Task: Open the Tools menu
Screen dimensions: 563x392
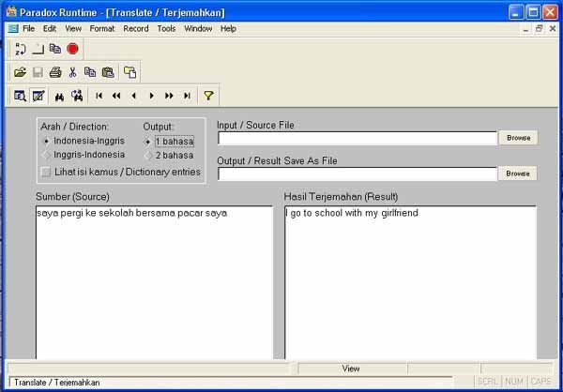Action: point(166,29)
